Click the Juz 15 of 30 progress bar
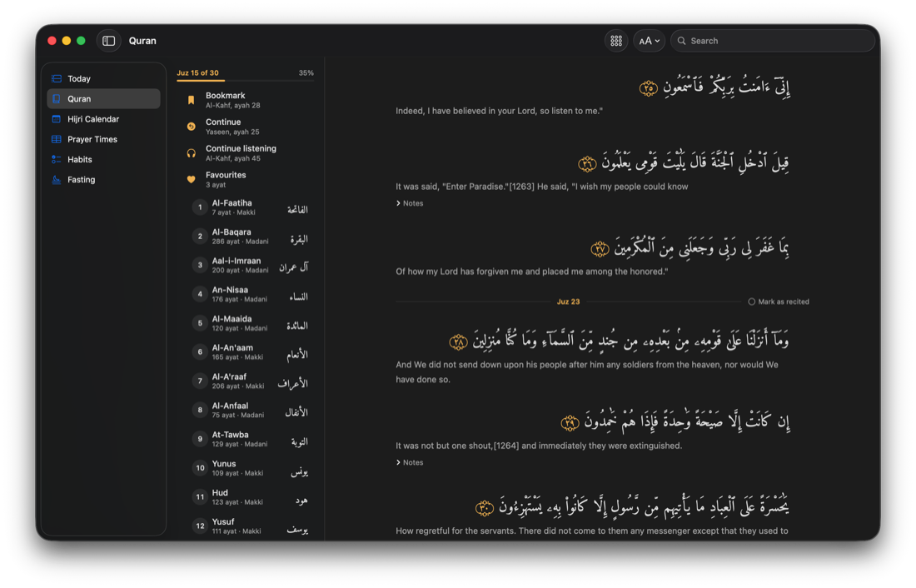This screenshot has height=588, width=916. pyautogui.click(x=246, y=81)
